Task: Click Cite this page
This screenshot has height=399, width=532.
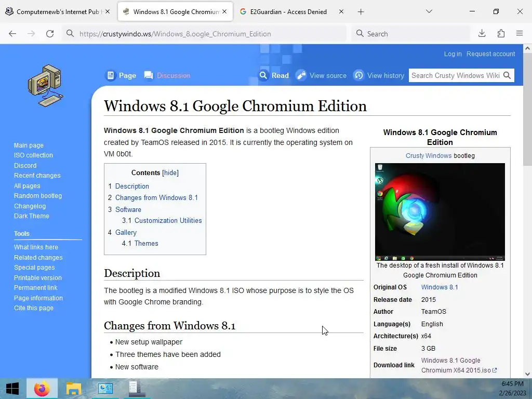Action: (x=33, y=308)
